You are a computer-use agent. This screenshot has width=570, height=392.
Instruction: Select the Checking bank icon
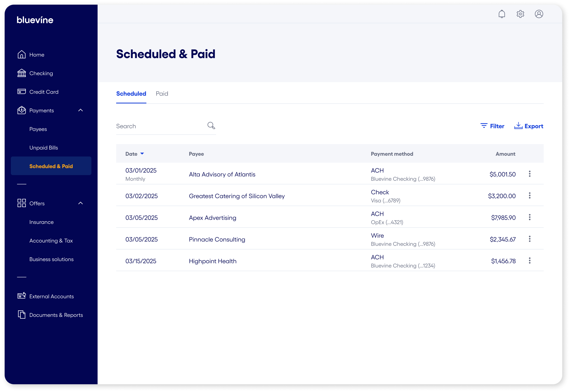coord(22,73)
